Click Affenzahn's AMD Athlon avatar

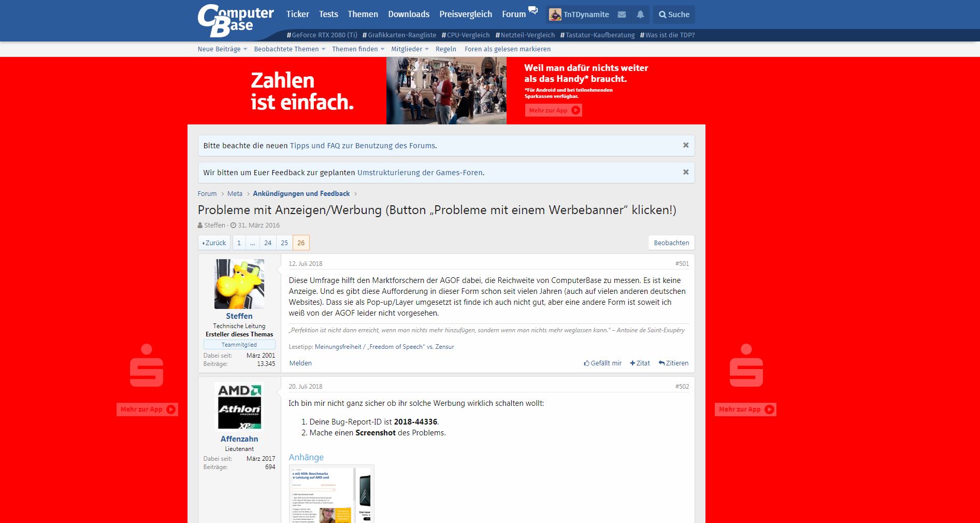pyautogui.click(x=239, y=407)
